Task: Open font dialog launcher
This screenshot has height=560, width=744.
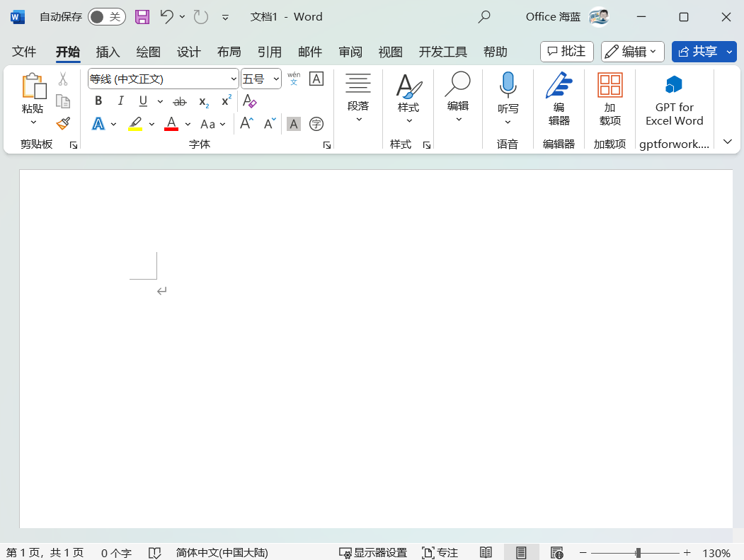Action: point(327,145)
